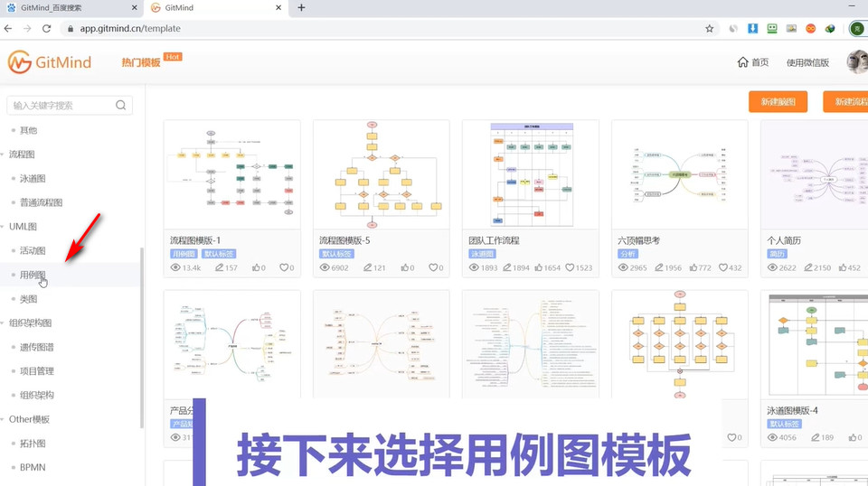Click the 泳道图 tag on 团队工作流程
The height and width of the screenshot is (486, 868).
point(482,254)
